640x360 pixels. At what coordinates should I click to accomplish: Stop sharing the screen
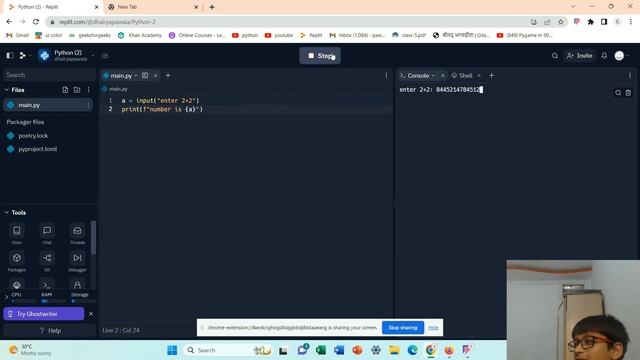[x=403, y=328]
